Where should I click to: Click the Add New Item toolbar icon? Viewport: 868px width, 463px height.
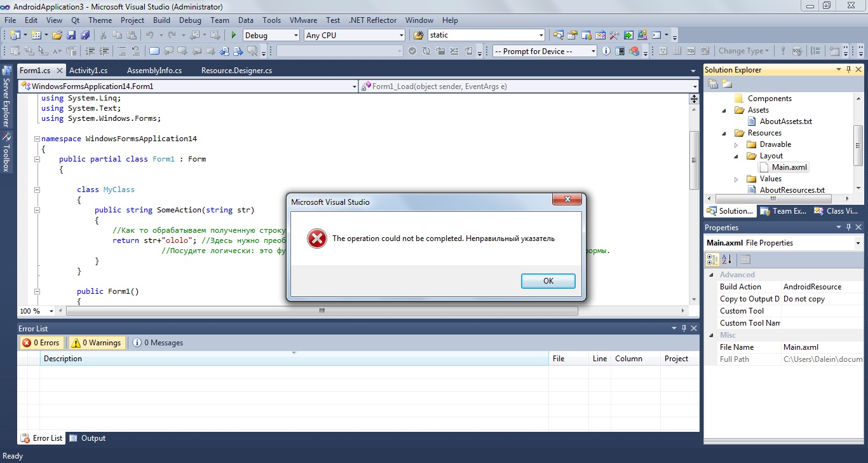36,35
